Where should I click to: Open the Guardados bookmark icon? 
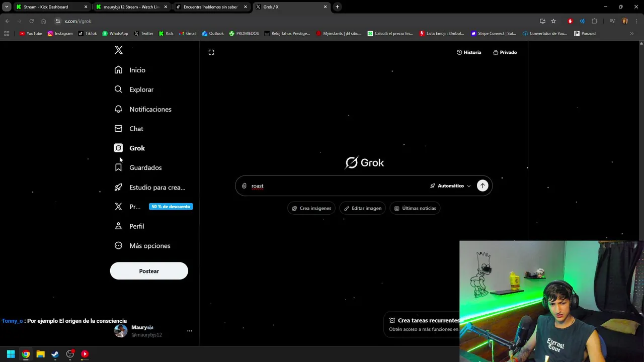(x=118, y=167)
